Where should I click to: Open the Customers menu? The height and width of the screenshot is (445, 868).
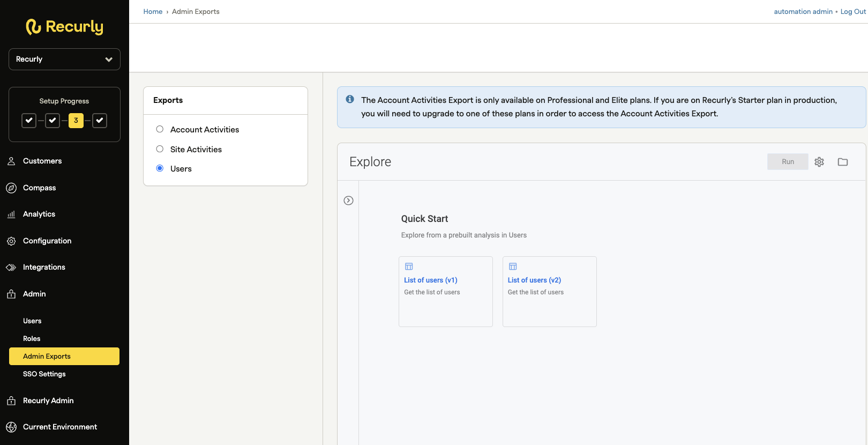(42, 161)
